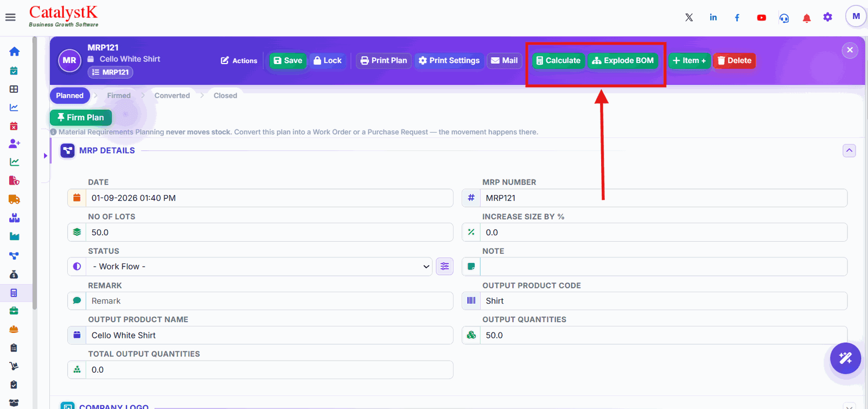Click Print Plan button
The width and height of the screenshot is (868, 409).
point(384,61)
